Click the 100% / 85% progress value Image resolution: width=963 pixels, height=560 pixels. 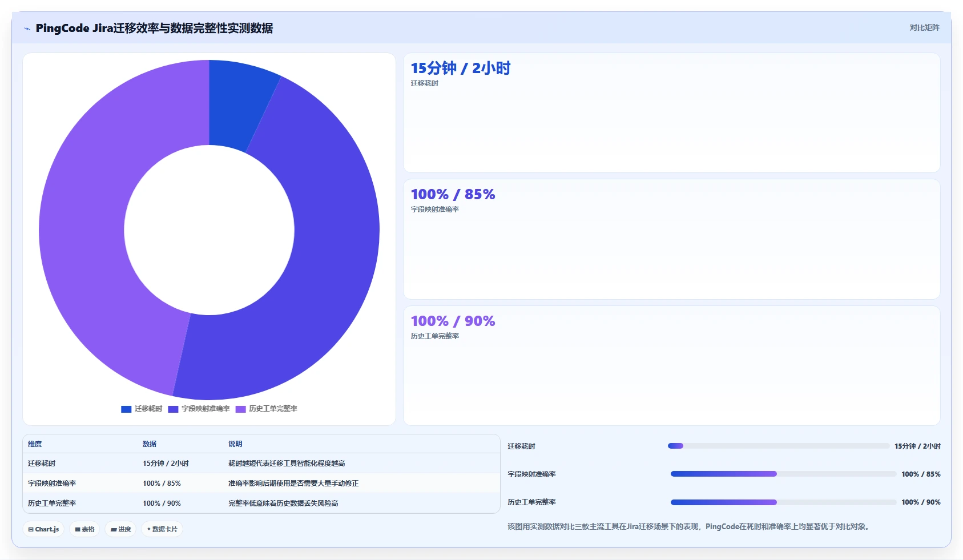point(921,474)
